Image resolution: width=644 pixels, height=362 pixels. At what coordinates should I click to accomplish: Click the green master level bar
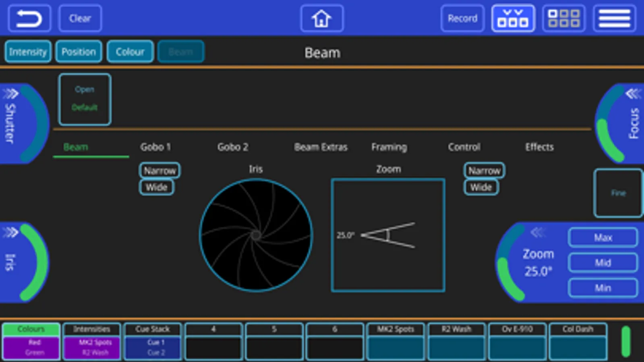(626, 341)
